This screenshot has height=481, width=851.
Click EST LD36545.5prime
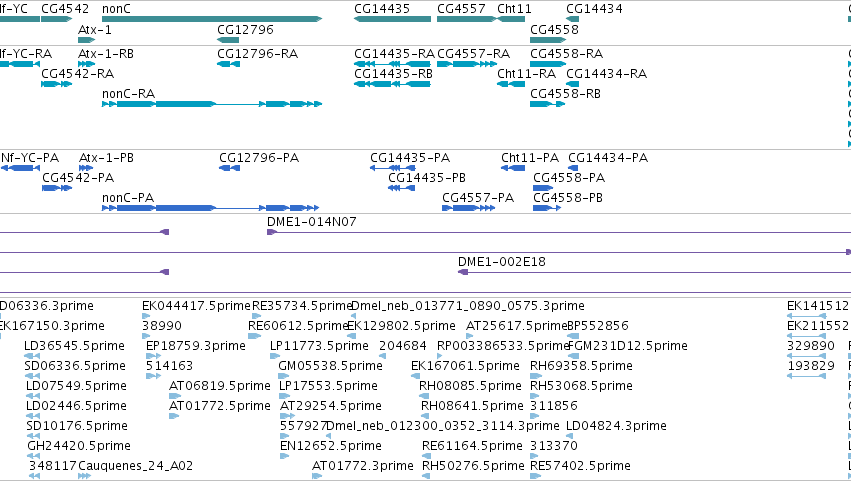74,346
